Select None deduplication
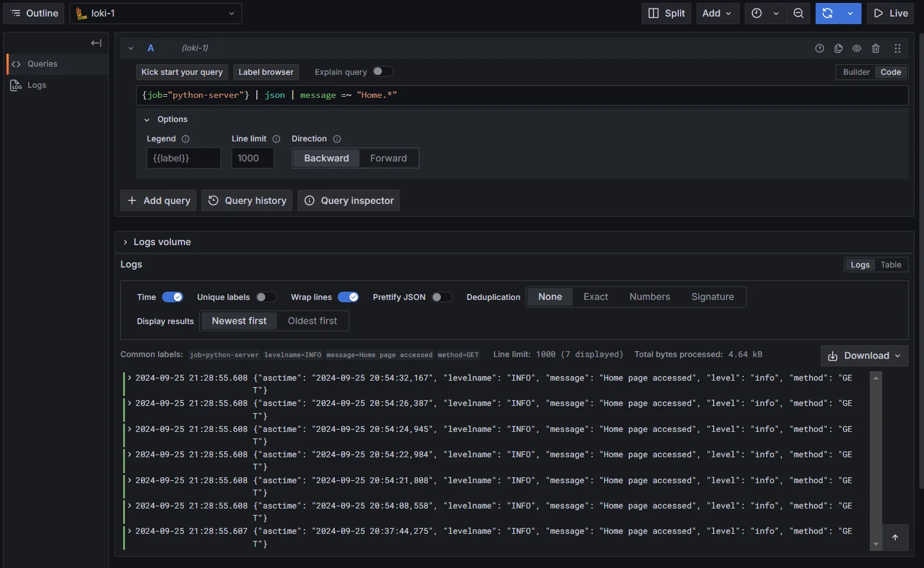This screenshot has height=568, width=924. (550, 297)
